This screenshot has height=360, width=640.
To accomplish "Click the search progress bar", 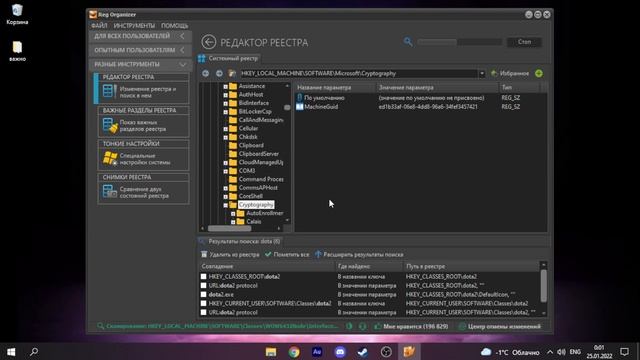I will click(x=459, y=42).
